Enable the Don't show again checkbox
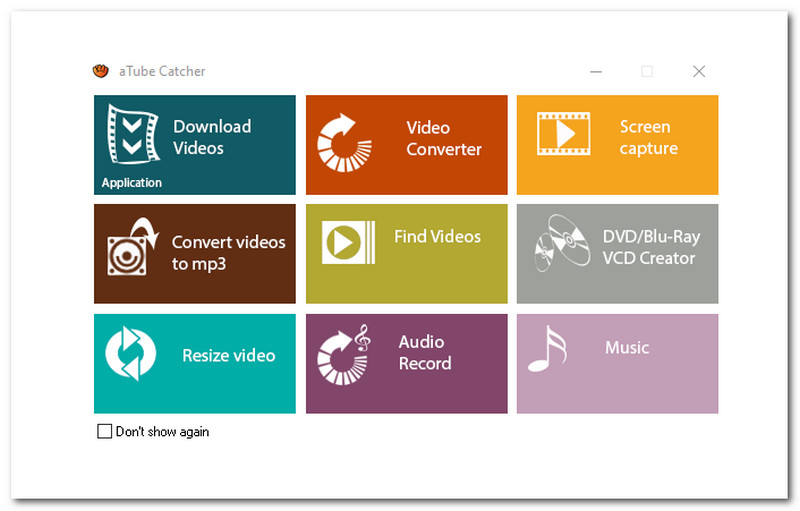This screenshot has width=800, height=511. coord(105,431)
